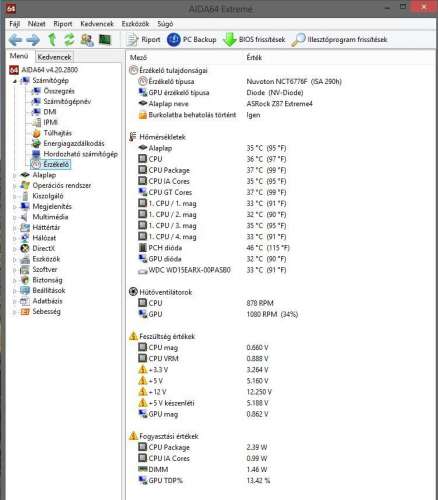Click the Beállítások tree item icon

(25, 291)
